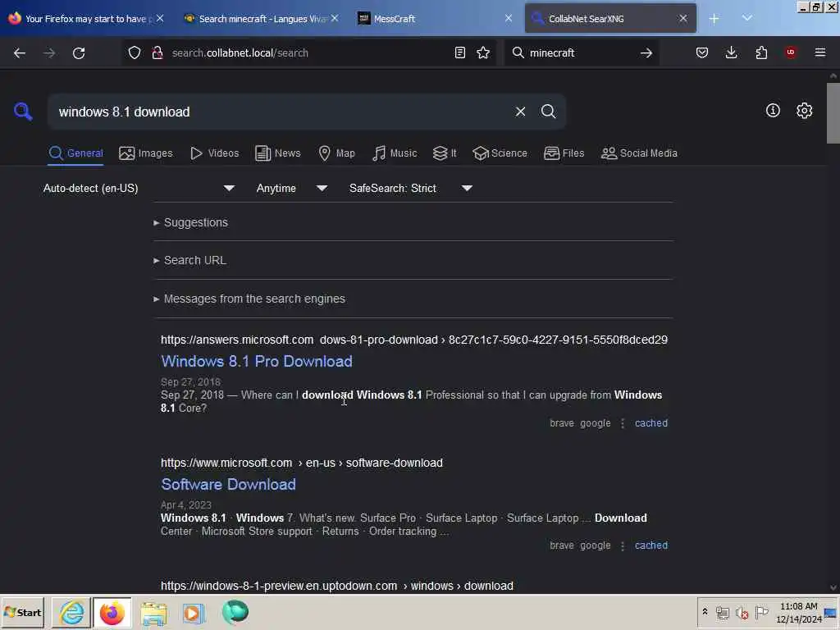This screenshot has width=840, height=630.
Task: Click the page vertical scrollbar thumb
Action: click(x=833, y=113)
